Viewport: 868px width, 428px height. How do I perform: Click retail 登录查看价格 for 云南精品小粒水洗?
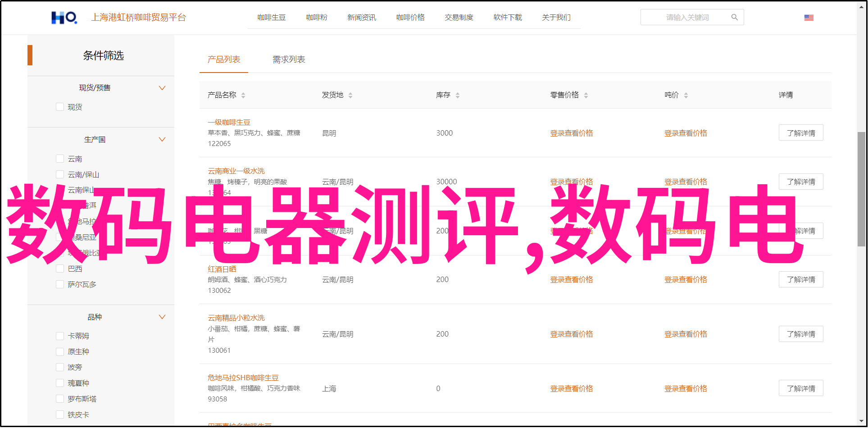click(572, 334)
